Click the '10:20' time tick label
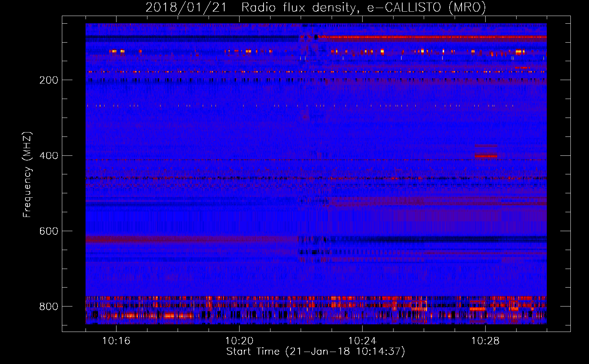The height and width of the screenshot is (364, 589). 239,341
